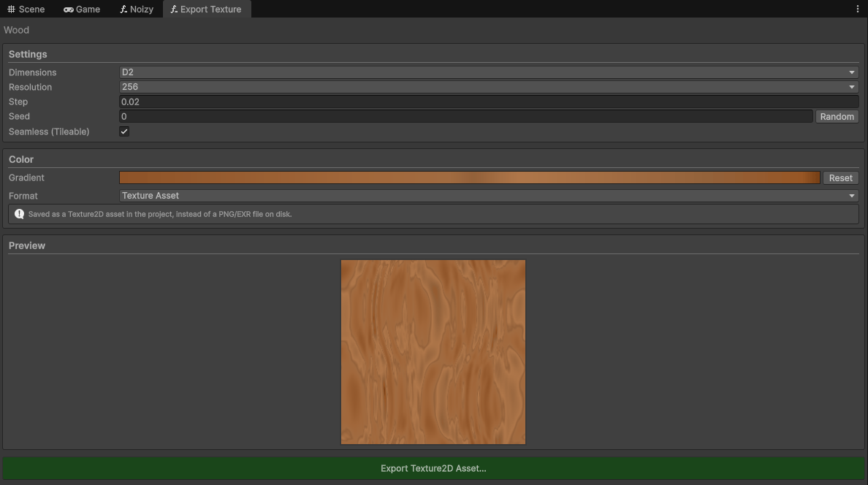
Task: Click the Gradient label
Action: [26, 177]
